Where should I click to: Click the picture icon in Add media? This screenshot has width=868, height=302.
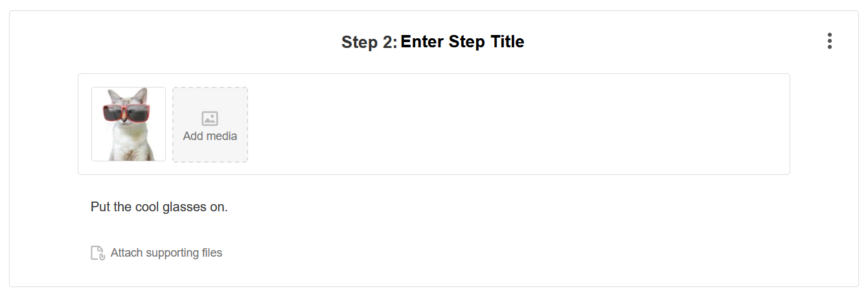210,119
